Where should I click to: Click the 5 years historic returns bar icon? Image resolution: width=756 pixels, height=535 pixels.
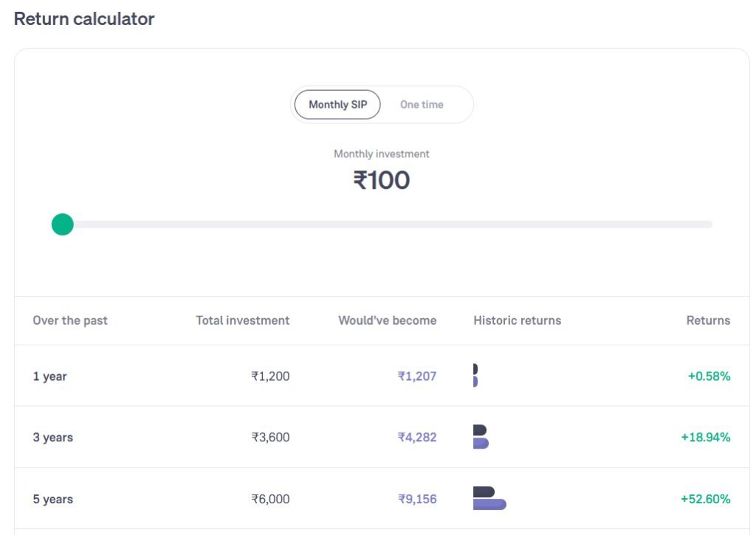489,498
